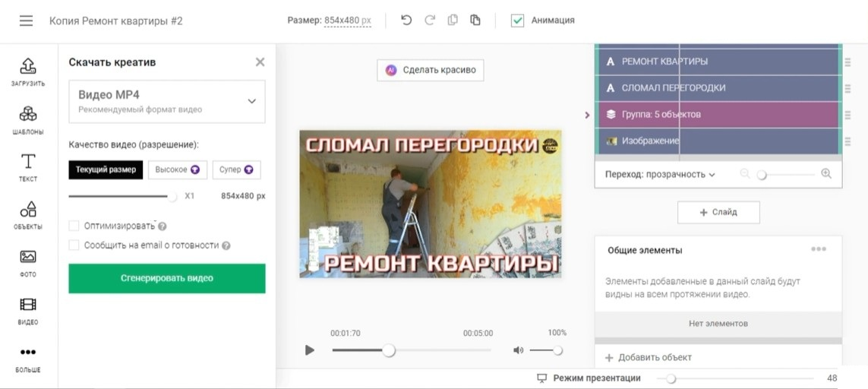
Task: Select Текущий размер quality option
Action: [106, 170]
